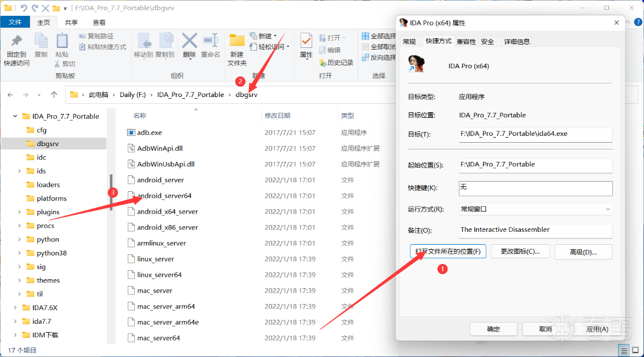The height and width of the screenshot is (357, 644).
Task: Expand the ids folder in tree
Action: [x=19, y=171]
